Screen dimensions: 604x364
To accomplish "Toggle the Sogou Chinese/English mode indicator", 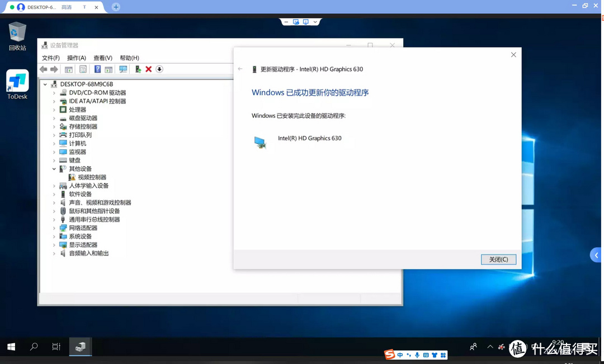I will click(x=400, y=355).
